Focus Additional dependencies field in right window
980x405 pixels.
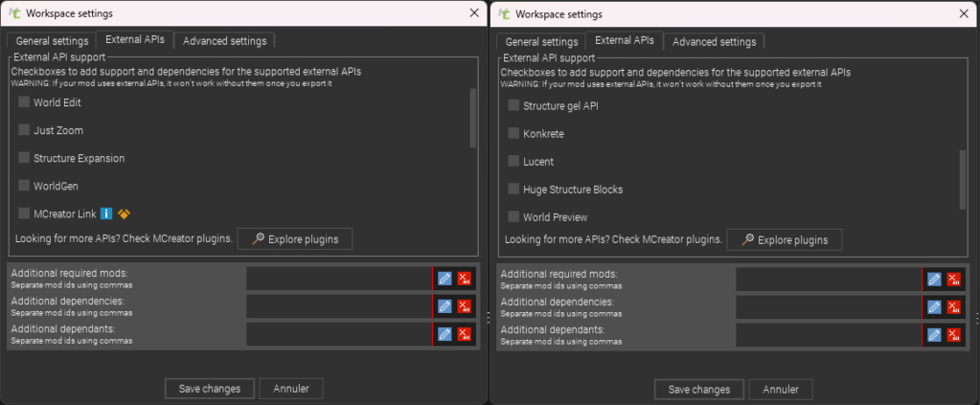click(828, 307)
